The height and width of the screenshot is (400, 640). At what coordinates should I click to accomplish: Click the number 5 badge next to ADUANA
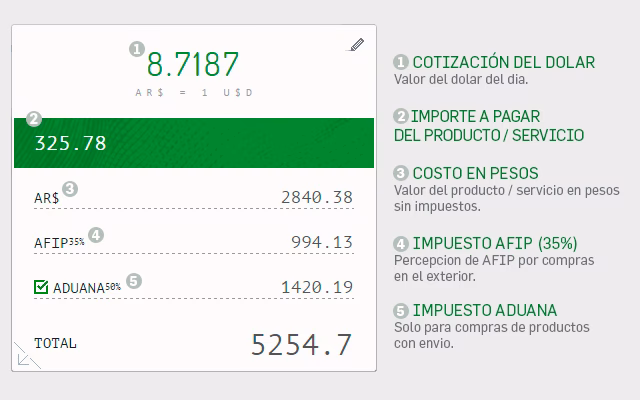point(135,281)
